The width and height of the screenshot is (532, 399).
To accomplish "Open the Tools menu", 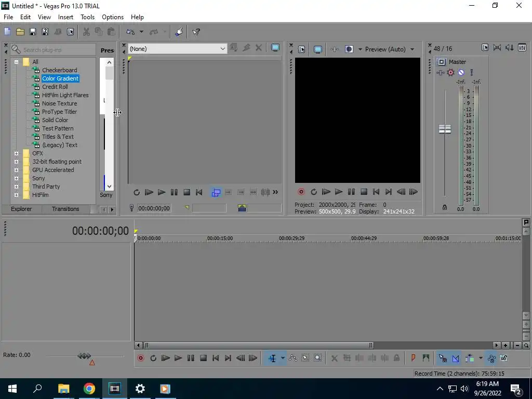I will click(87, 17).
